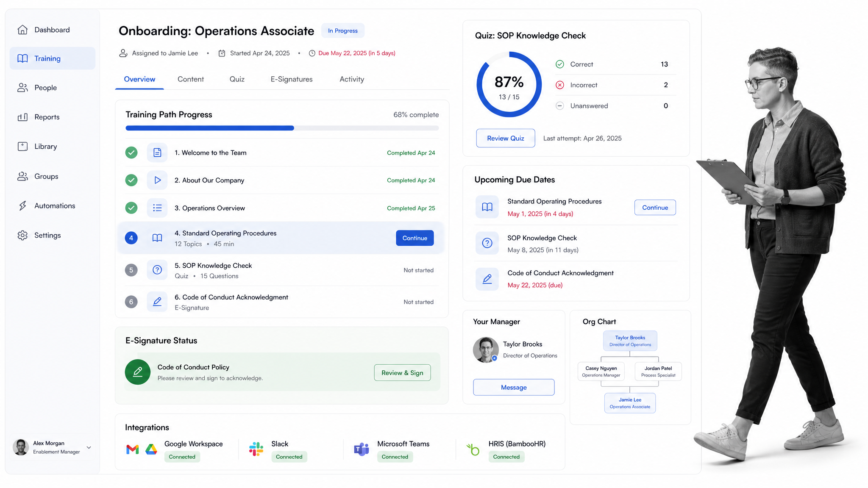This screenshot has width=868, height=488.
Task: Click the step 5 number badge
Action: click(131, 270)
